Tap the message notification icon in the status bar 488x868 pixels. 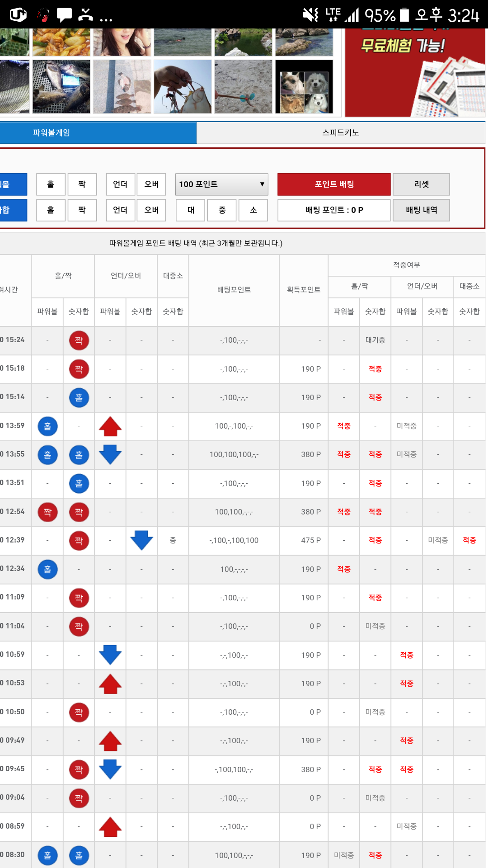[64, 15]
